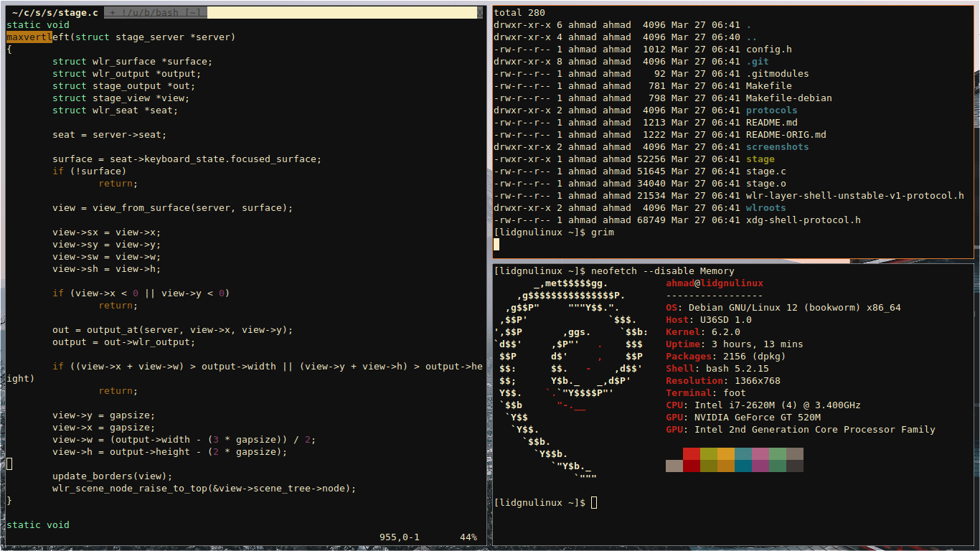Select config.h in the ls listing
The image size is (980, 551).
[769, 49]
